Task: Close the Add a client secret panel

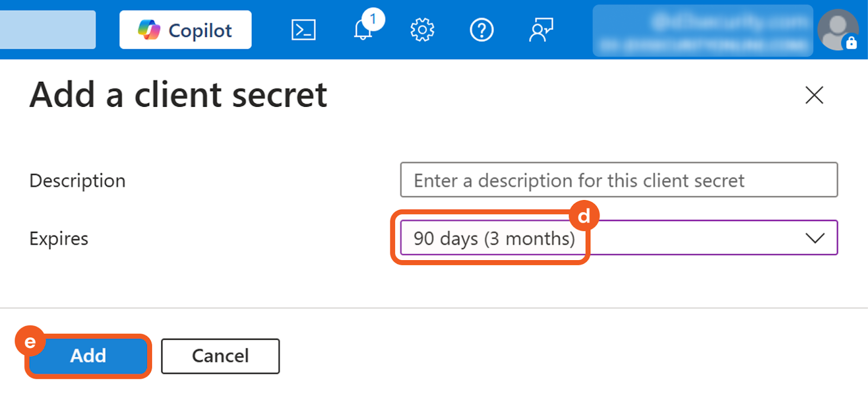Action: [814, 95]
